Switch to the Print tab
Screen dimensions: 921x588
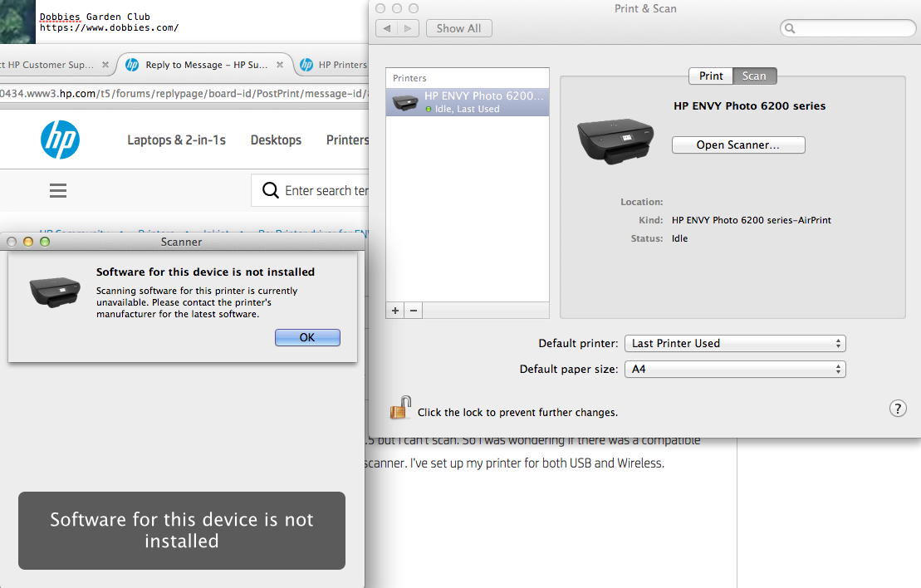pyautogui.click(x=711, y=76)
